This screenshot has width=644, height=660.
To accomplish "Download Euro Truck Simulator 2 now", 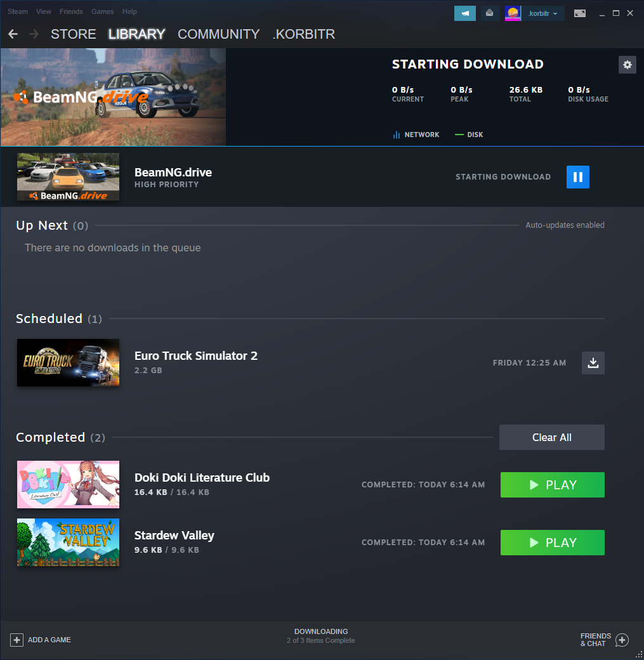I will tap(593, 363).
